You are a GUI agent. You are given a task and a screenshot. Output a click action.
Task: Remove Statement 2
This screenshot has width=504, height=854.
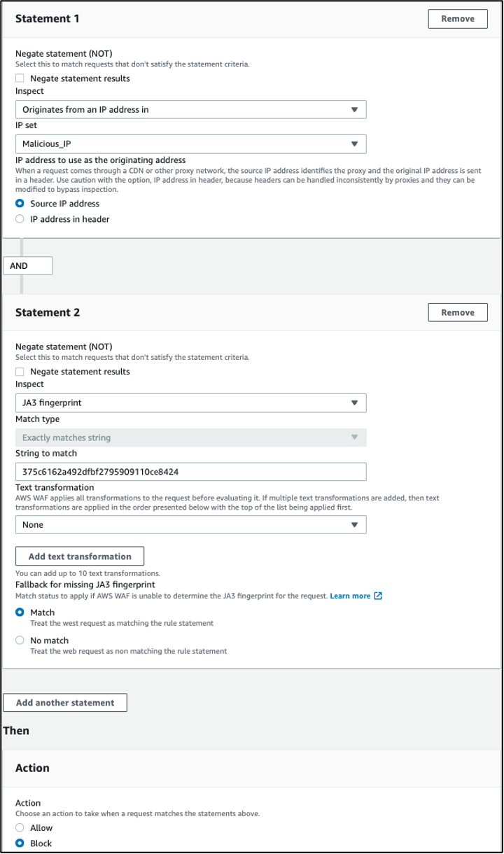pos(457,312)
